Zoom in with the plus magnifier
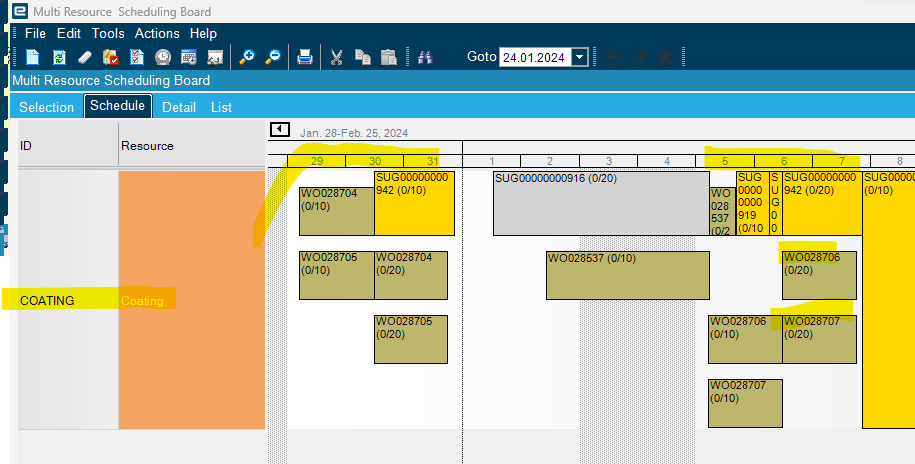Screen dimensions: 915x464 click(247, 57)
